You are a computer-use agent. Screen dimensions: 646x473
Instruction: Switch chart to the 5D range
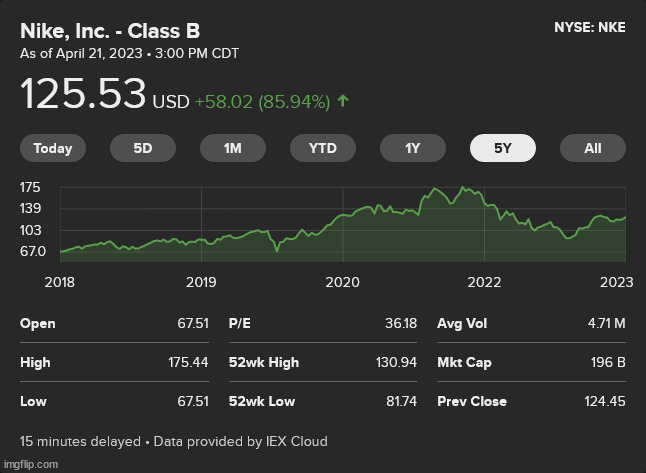click(143, 148)
